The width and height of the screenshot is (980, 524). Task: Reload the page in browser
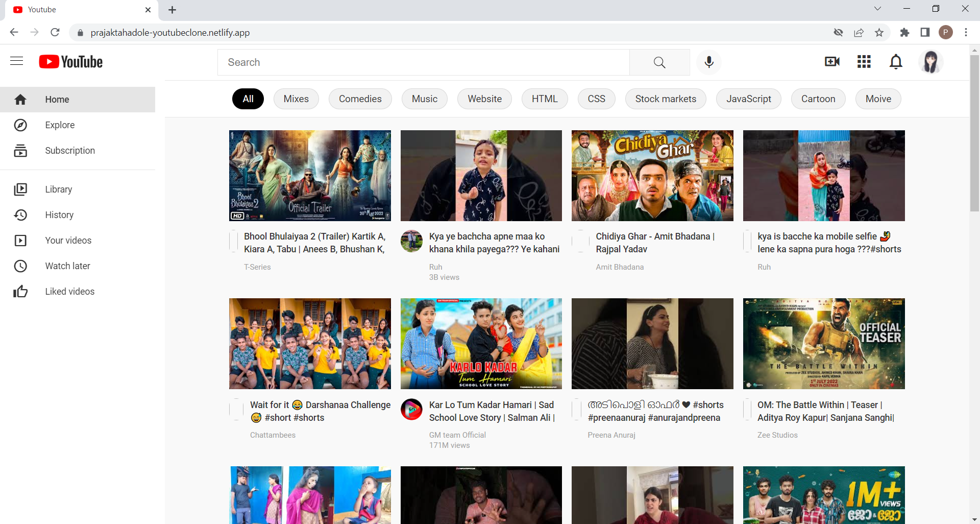coord(55,33)
